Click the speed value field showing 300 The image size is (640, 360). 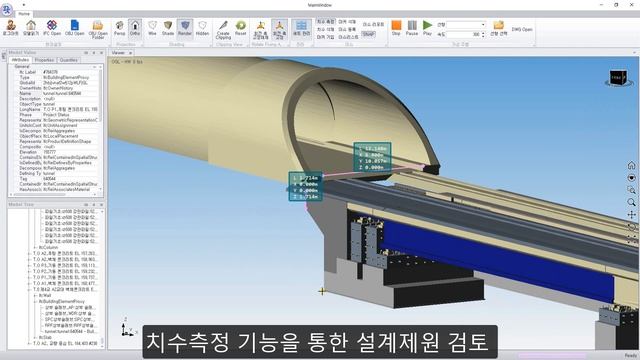pos(463,35)
